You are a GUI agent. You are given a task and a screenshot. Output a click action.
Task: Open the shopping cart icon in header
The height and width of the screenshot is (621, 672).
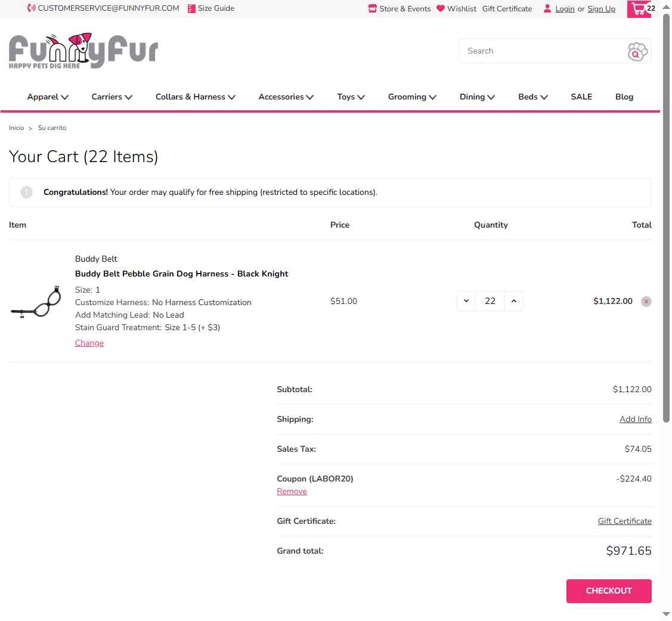click(x=639, y=8)
